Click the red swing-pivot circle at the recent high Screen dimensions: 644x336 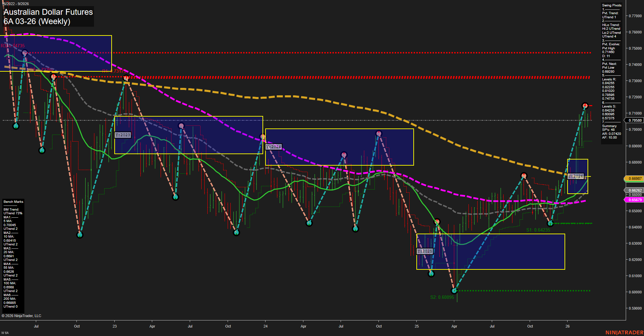(x=584, y=105)
